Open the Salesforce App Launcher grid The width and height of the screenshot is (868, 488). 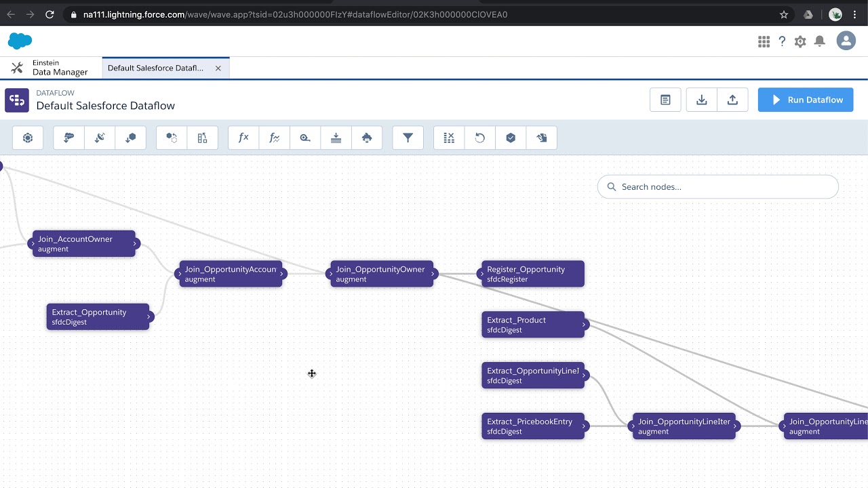pos(764,41)
